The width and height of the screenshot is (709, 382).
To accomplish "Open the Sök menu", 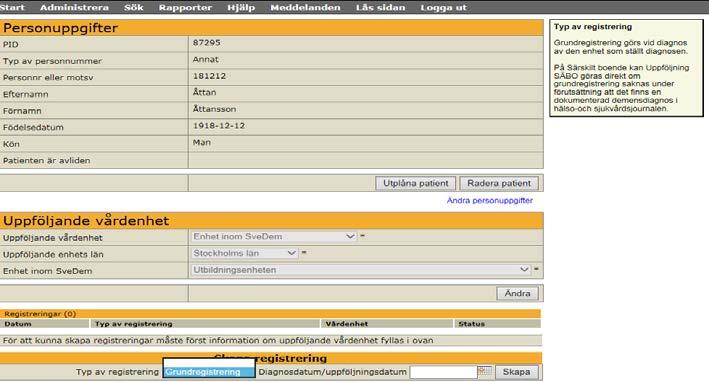I will click(x=134, y=7).
